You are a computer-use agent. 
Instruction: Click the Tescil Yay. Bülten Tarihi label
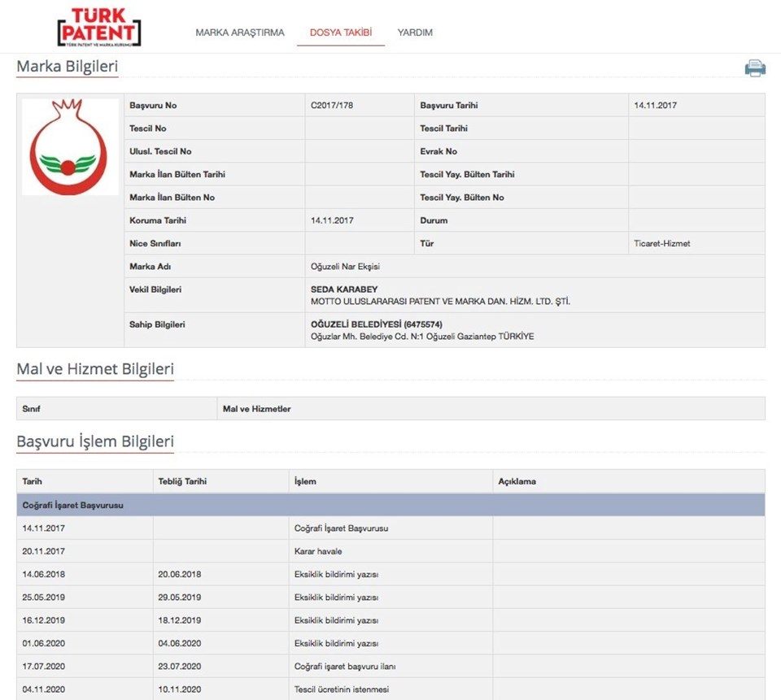(467, 174)
